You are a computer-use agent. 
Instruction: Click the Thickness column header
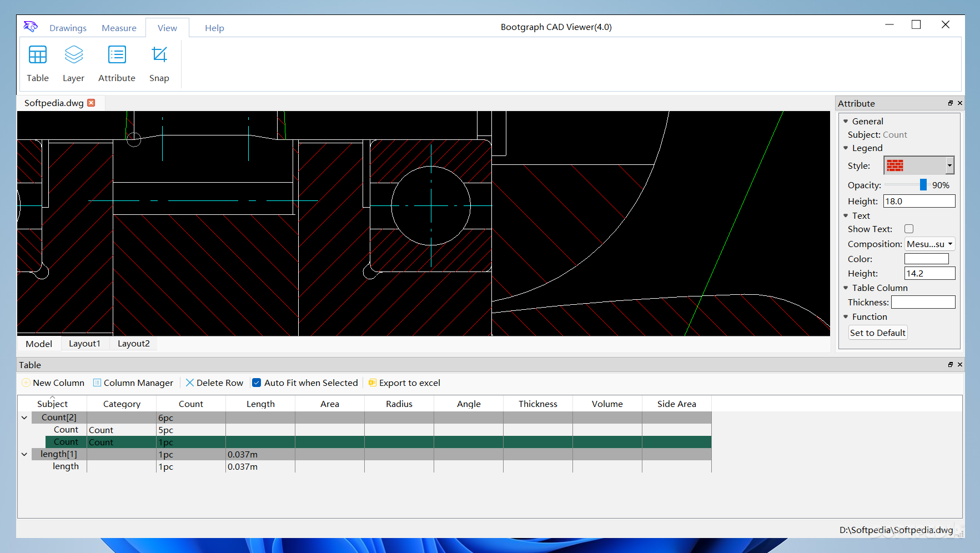(538, 404)
